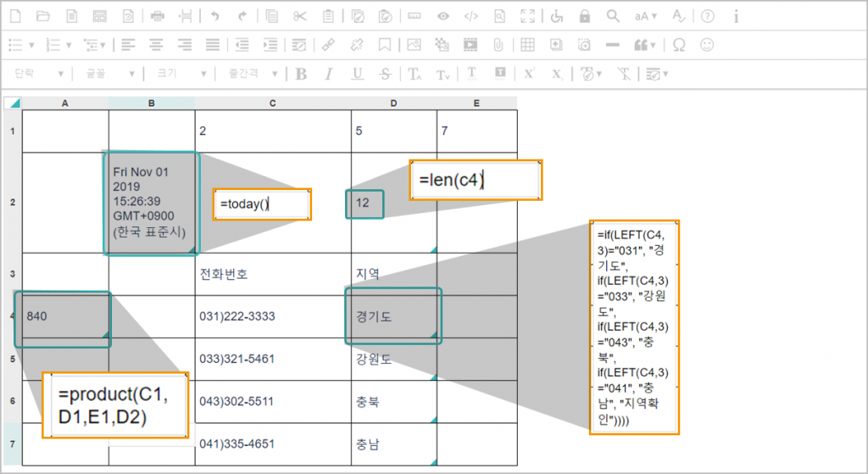Remove link with the broken chain icon

pyautogui.click(x=357, y=45)
